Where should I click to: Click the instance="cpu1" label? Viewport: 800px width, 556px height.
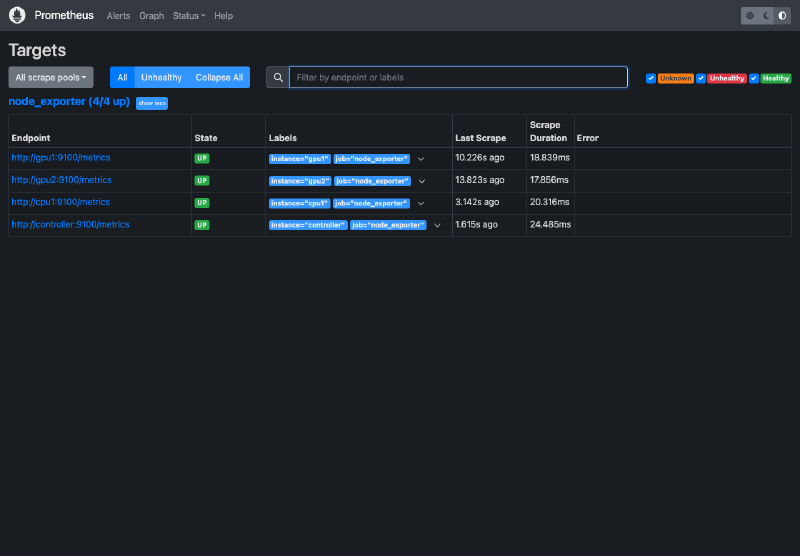[x=299, y=203]
